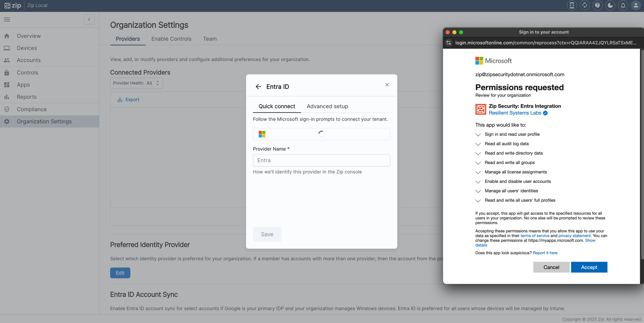
Task: Open Provider Health filter dropdown
Action: (x=136, y=83)
